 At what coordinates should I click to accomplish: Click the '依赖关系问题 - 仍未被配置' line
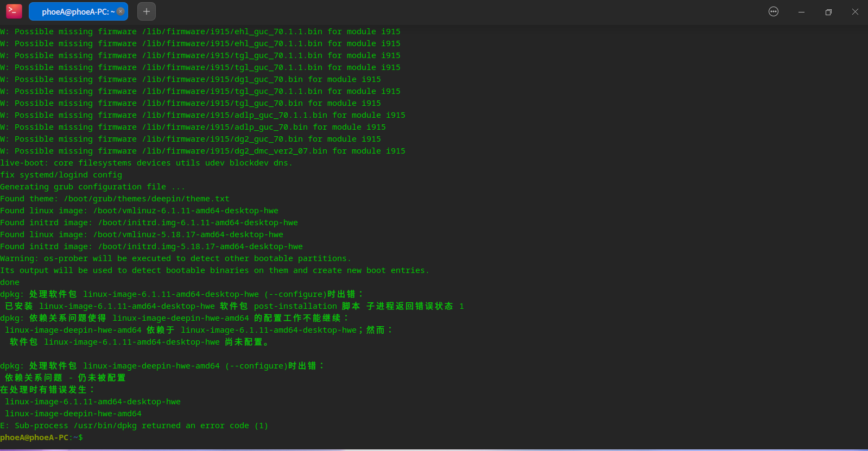click(x=65, y=378)
